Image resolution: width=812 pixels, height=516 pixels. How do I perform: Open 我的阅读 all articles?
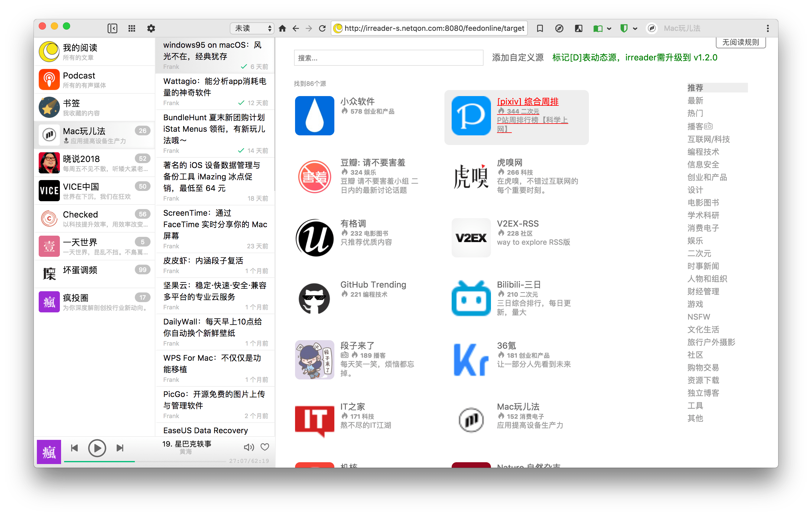(x=94, y=52)
